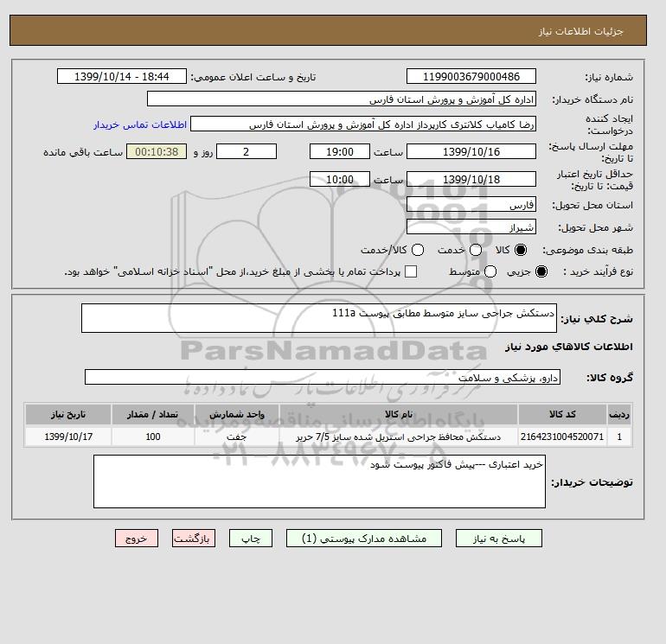
Task: Click the general description field دستکش جراحی
Action: tap(319, 318)
